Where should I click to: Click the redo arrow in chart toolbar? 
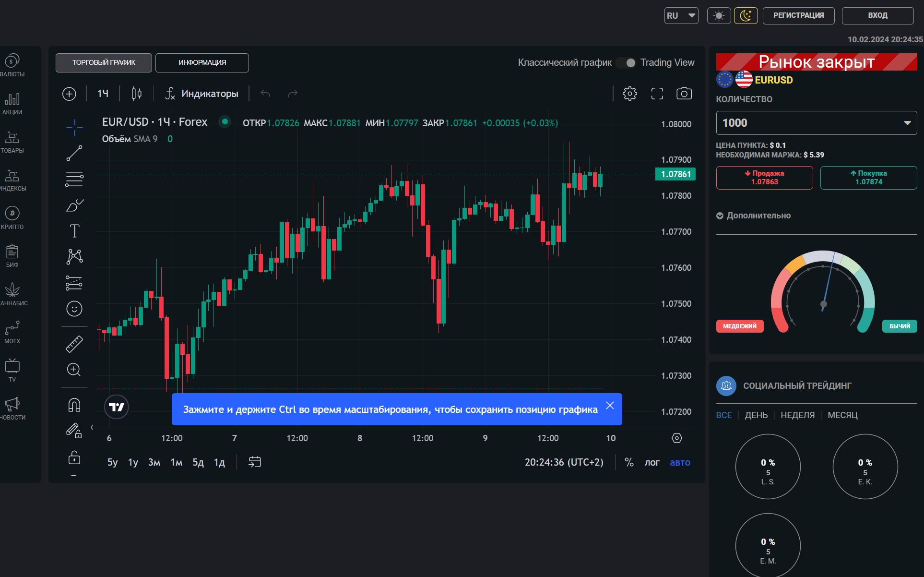point(293,94)
